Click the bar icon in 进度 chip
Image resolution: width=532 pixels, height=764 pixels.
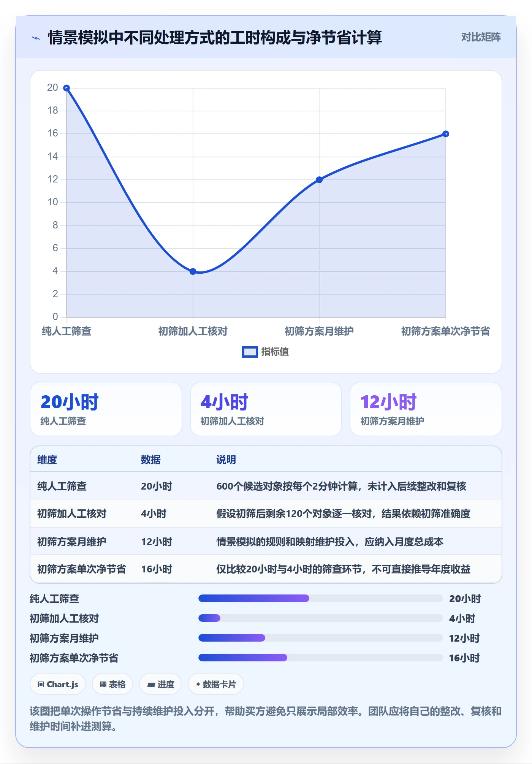[151, 685]
